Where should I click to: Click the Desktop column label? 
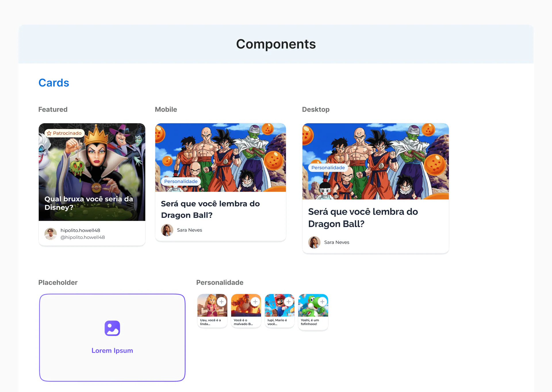click(316, 109)
